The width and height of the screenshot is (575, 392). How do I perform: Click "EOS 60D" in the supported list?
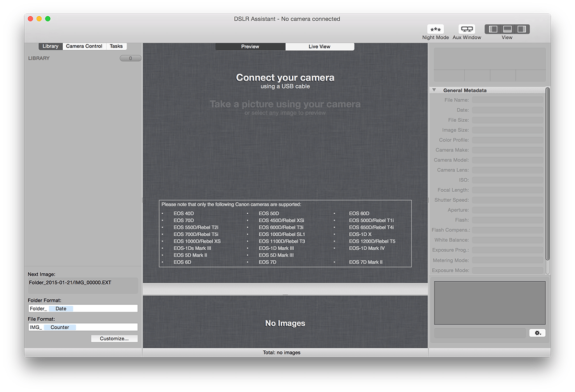[359, 213]
